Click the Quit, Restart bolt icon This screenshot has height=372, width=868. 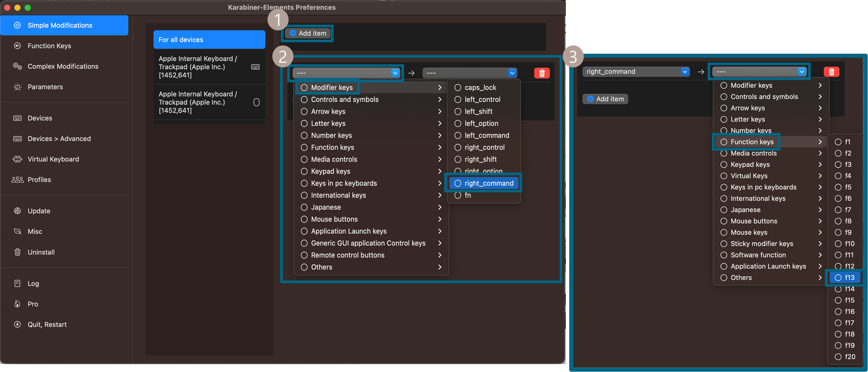[17, 324]
